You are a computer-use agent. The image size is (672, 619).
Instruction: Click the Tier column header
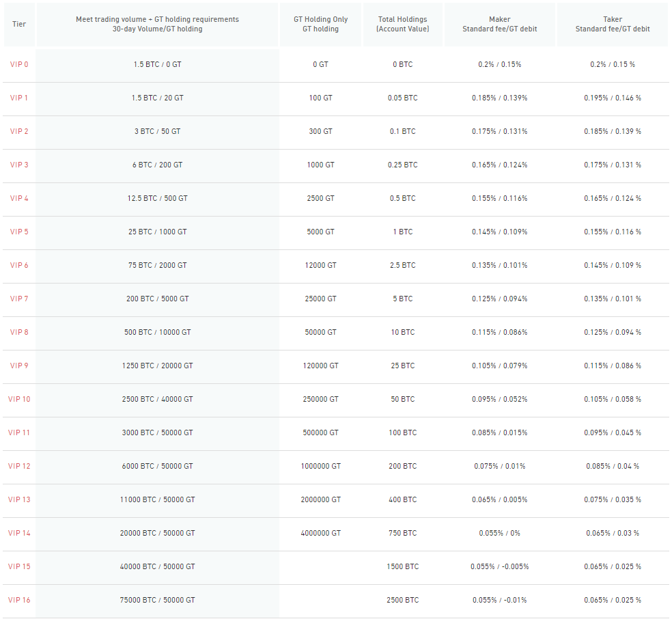point(19,24)
